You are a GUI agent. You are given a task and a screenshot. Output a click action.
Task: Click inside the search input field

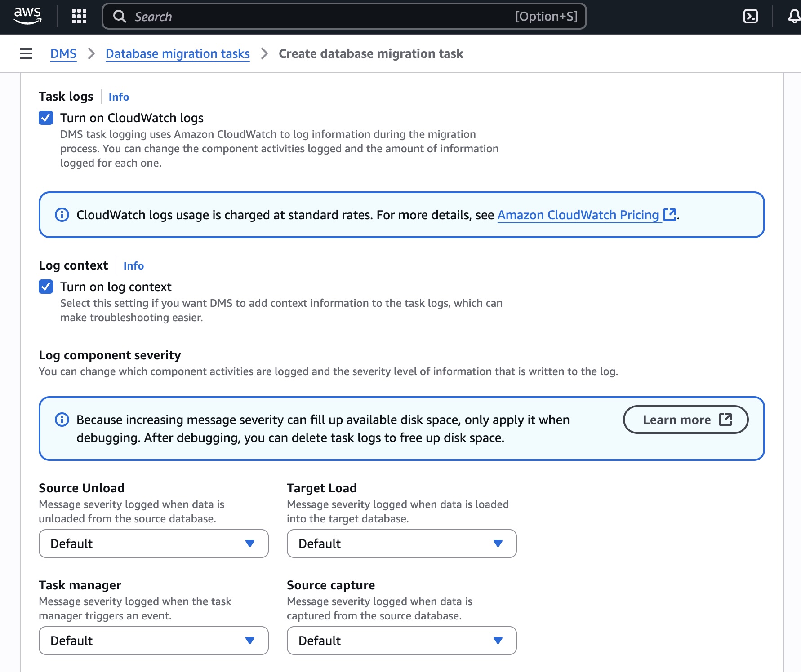(x=315, y=16)
